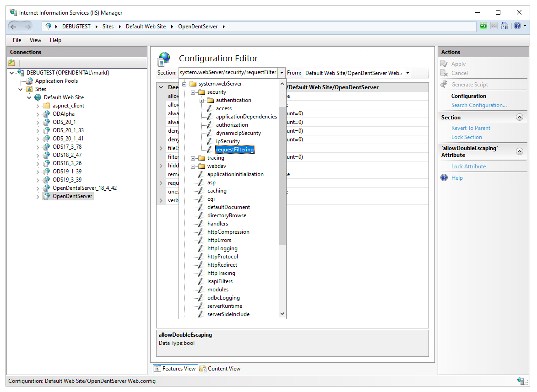The image size is (537, 392).
Task: Collapse the Default Web Site node
Action: (x=29, y=97)
